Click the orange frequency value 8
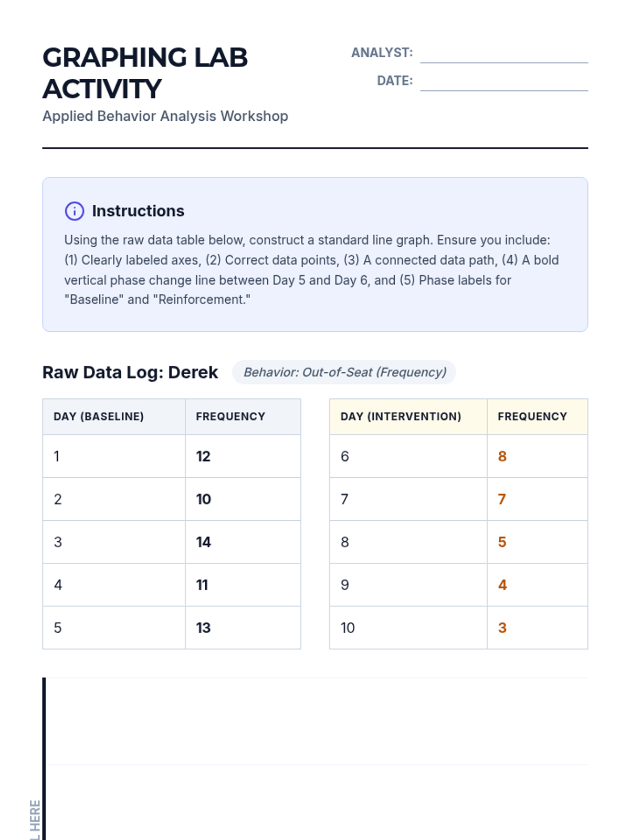This screenshot has width=630, height=840. [x=502, y=456]
